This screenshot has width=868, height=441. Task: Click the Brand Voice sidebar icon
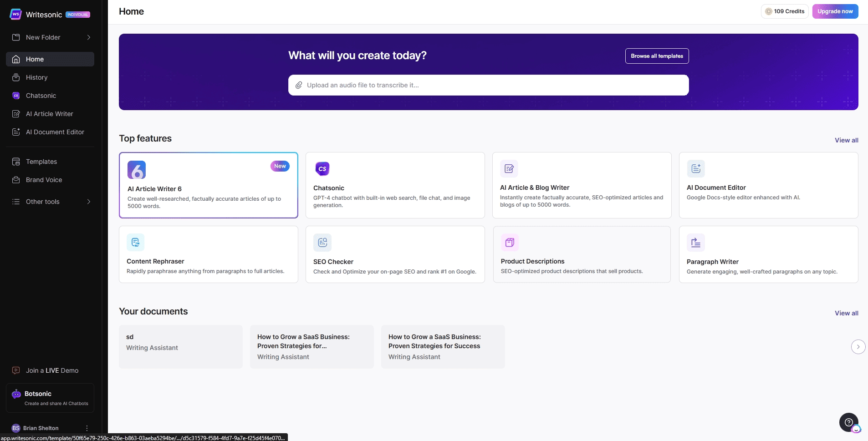(x=16, y=180)
